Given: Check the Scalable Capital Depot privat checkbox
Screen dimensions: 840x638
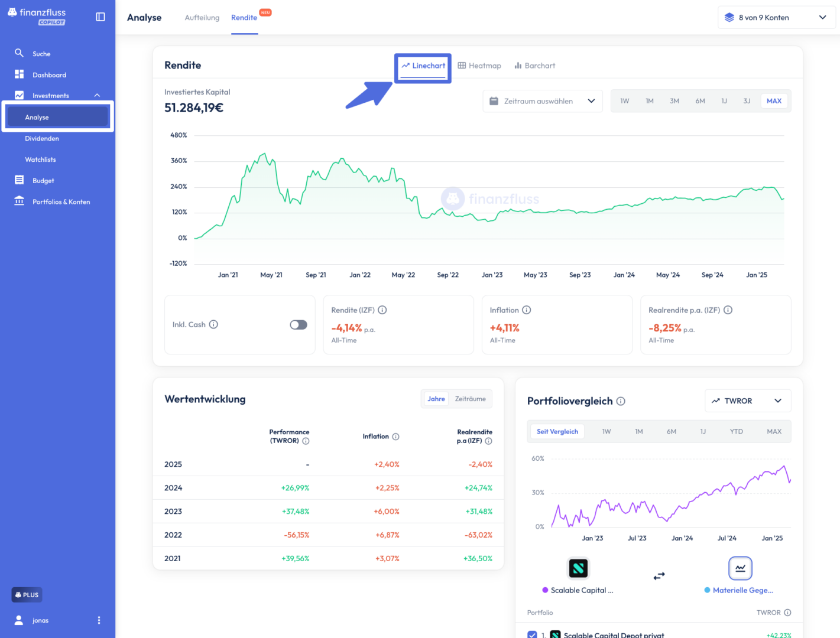Looking at the screenshot, I should (x=532, y=635).
